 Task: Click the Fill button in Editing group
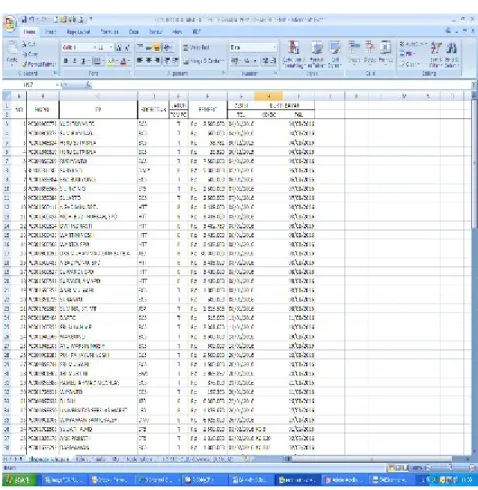pos(407,54)
